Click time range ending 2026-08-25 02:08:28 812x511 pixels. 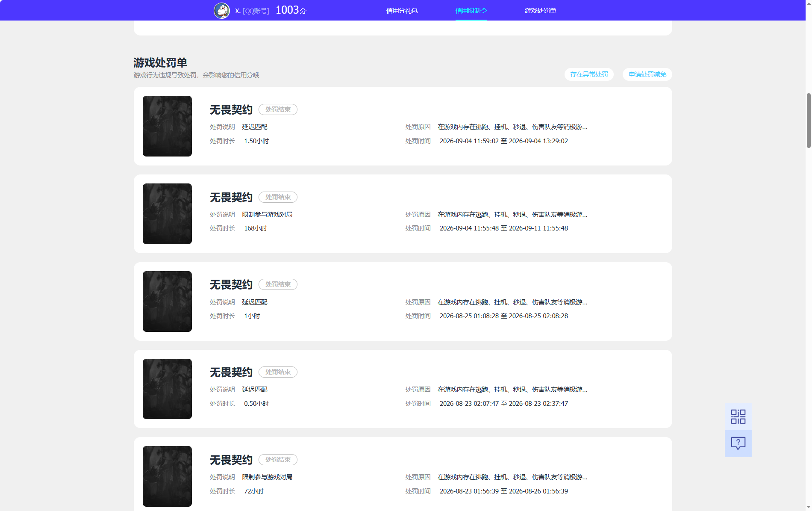point(504,316)
